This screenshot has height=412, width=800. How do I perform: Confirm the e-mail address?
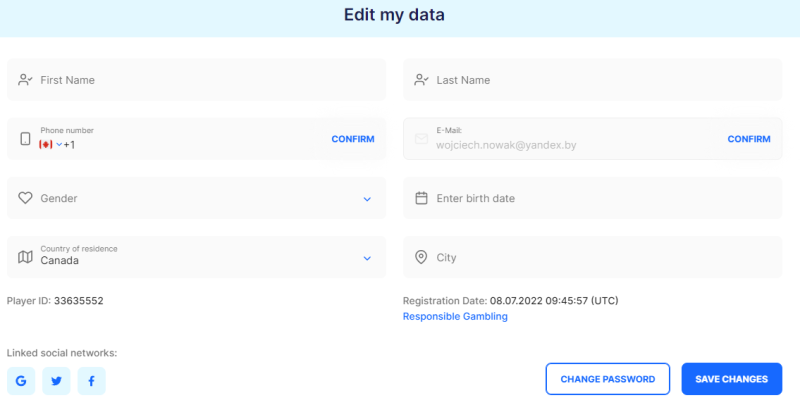click(x=749, y=139)
